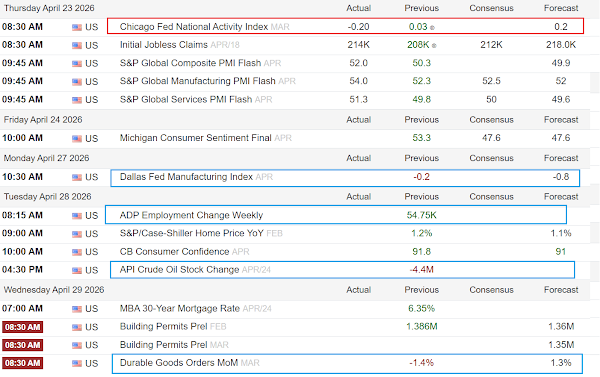The height and width of the screenshot is (377, 600).
Task: Click US flag on Michigan Consumer Sentiment row
Action: 77,139
